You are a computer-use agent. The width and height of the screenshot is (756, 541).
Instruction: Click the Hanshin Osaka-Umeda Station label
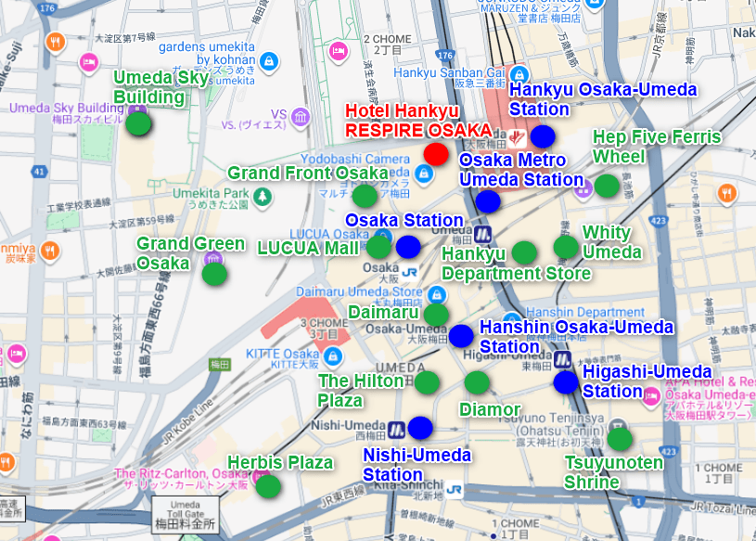[x=577, y=337]
